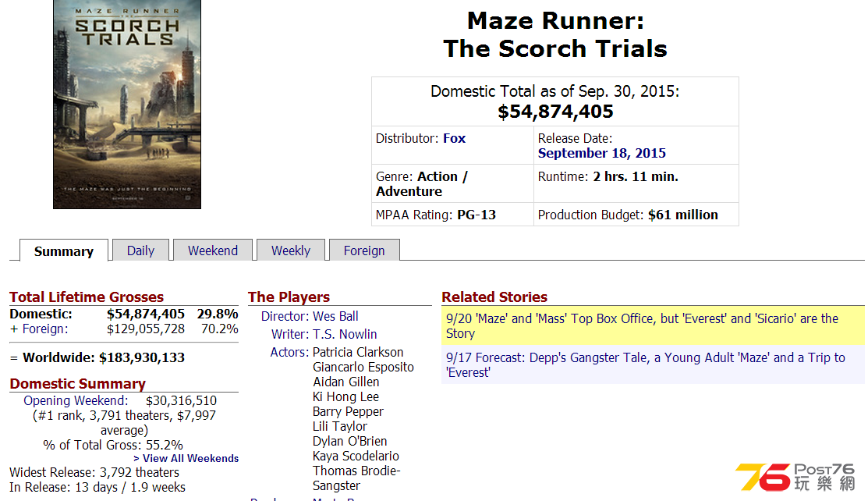Switch to the Weekend tab
This screenshot has width=868, height=501.
point(213,250)
